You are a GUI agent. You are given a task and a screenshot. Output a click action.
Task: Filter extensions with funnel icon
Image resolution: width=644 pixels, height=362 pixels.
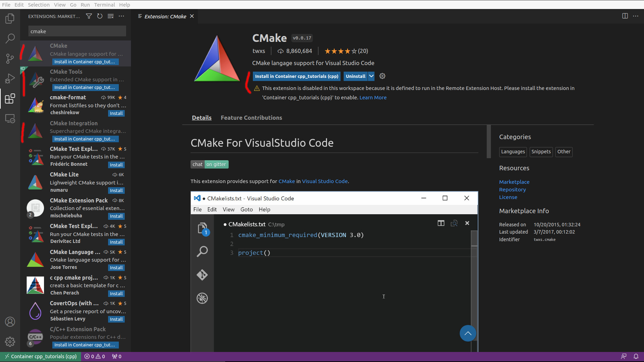[89, 16]
